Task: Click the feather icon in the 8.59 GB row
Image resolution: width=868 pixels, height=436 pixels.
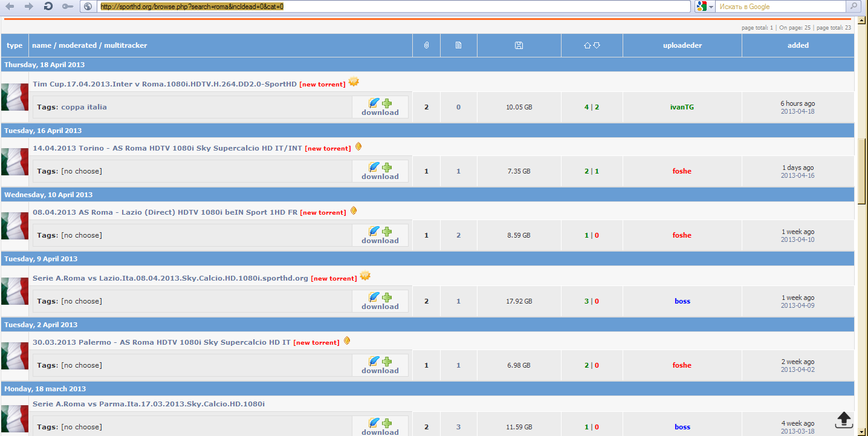Action: click(x=374, y=231)
